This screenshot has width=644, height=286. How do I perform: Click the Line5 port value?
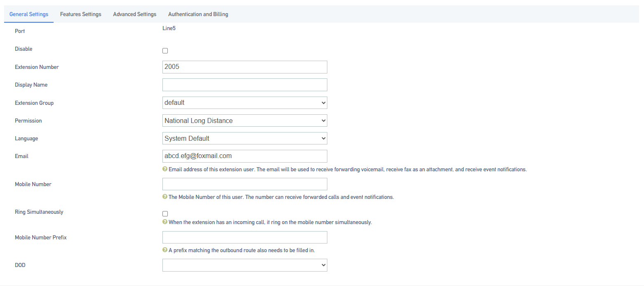[x=169, y=28]
